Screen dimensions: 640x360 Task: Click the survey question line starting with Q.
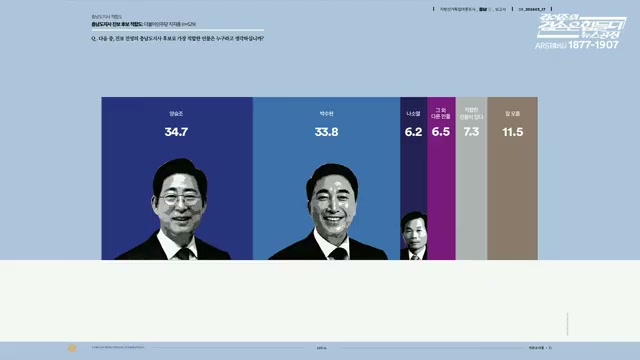(178, 39)
